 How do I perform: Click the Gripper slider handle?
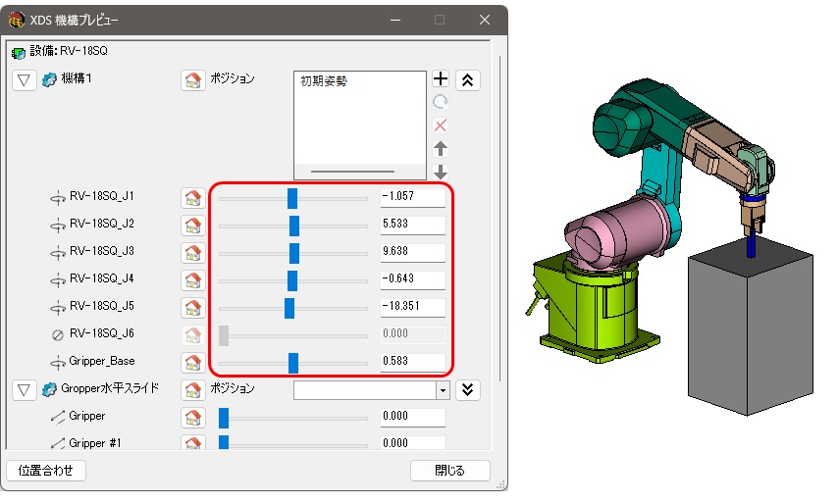point(224,418)
